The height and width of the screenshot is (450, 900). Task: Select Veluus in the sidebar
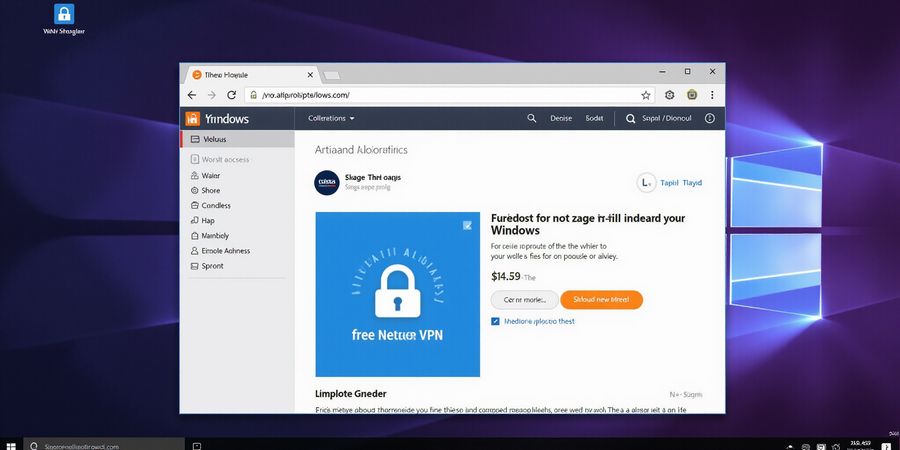(237, 139)
